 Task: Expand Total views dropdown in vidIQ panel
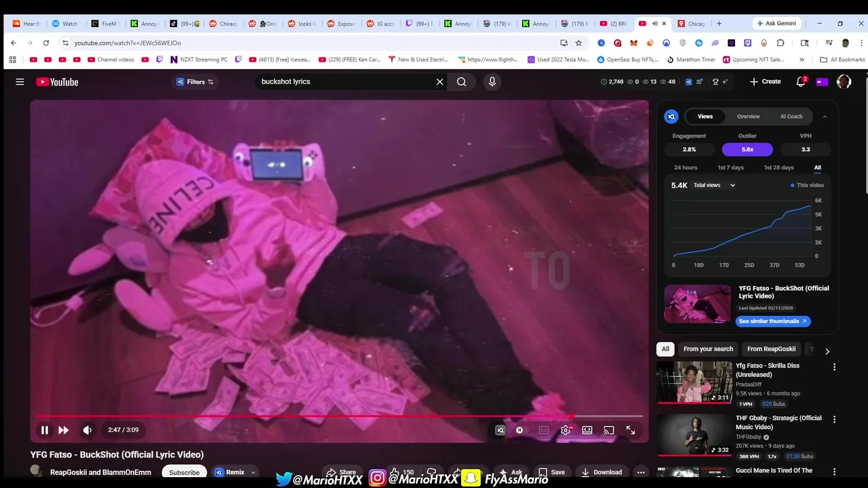714,185
